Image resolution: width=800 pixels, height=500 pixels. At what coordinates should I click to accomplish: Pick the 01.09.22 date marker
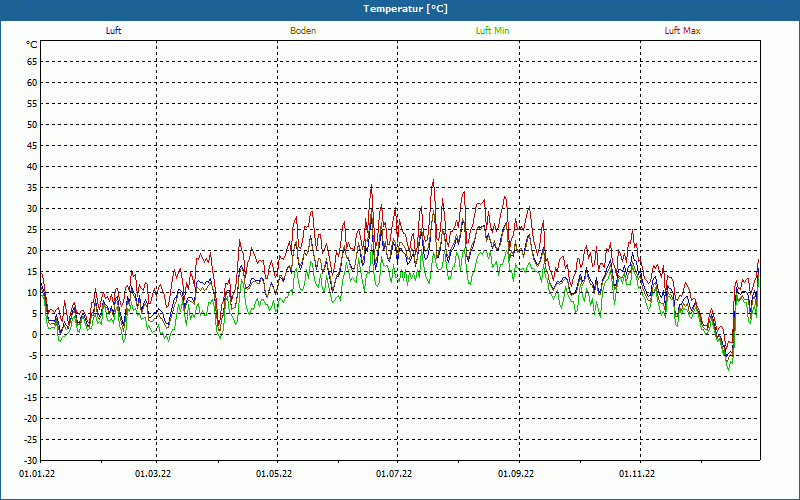pos(516,473)
